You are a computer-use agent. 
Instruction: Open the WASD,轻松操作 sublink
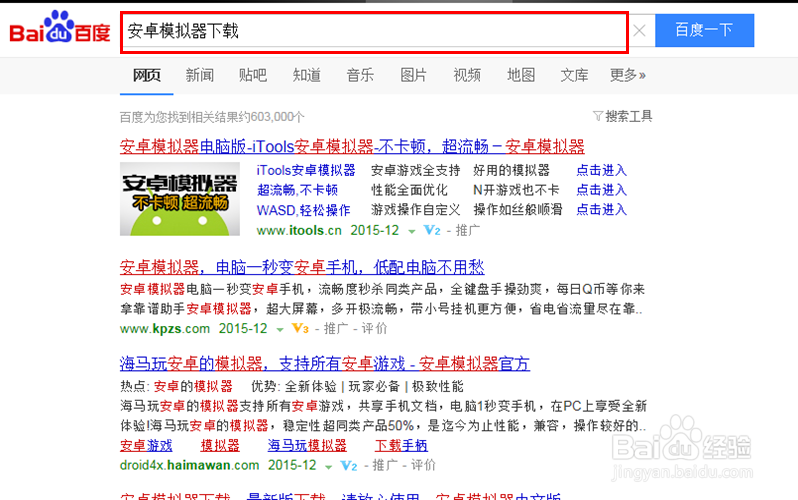pyautogui.click(x=303, y=210)
